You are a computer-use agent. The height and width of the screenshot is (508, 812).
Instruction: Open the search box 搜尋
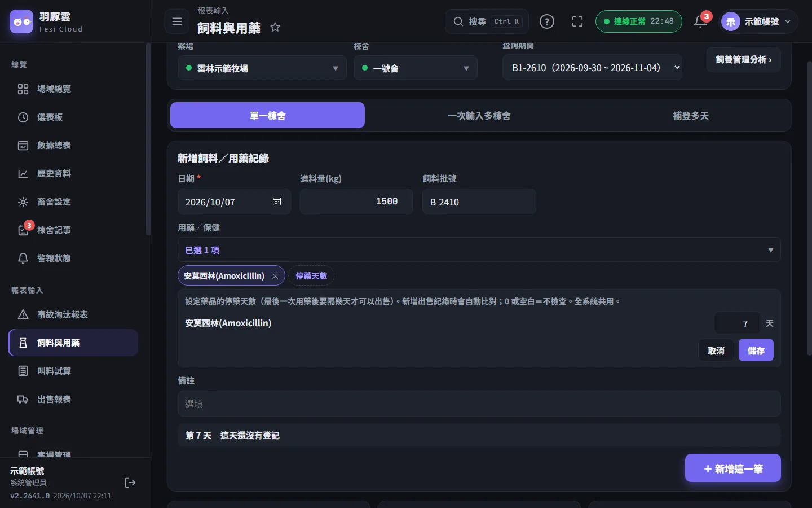[x=487, y=21]
